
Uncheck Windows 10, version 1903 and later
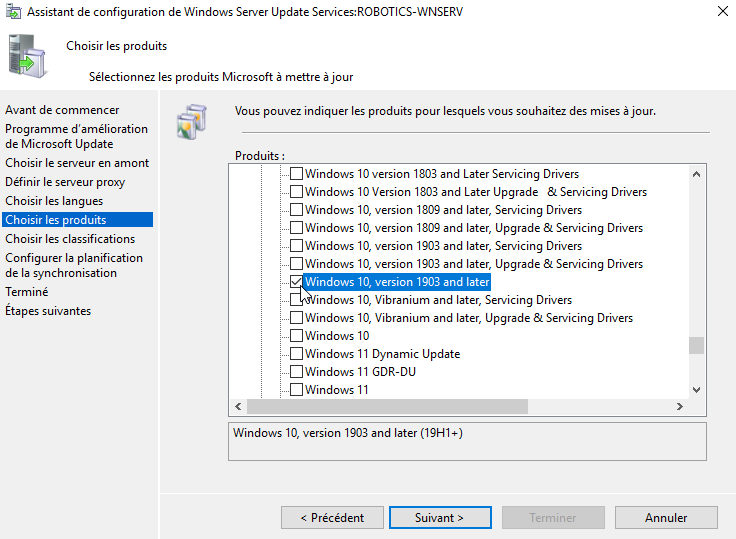(x=296, y=282)
